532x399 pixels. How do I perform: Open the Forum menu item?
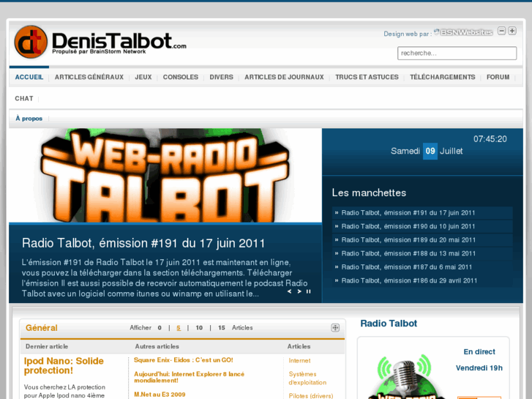click(498, 77)
